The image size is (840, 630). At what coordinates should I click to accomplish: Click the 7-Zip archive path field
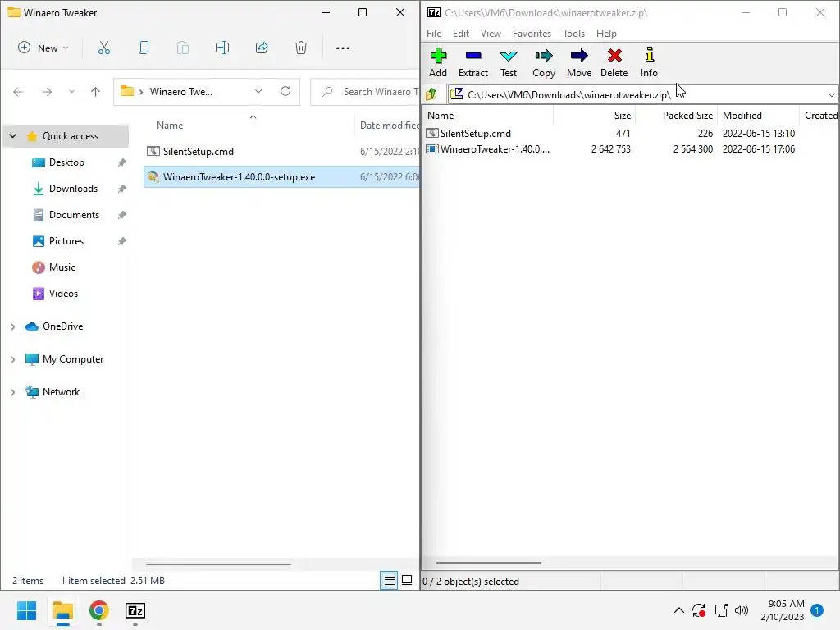(641, 95)
